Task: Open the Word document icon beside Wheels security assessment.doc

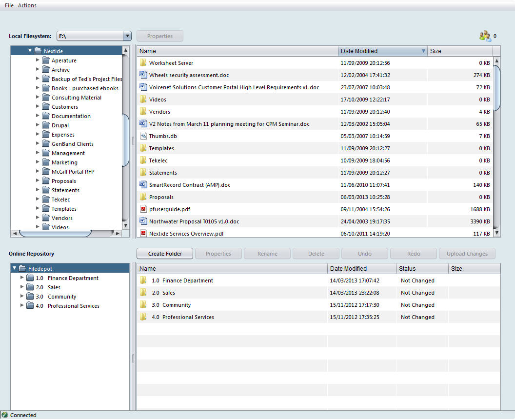Action: [142, 75]
